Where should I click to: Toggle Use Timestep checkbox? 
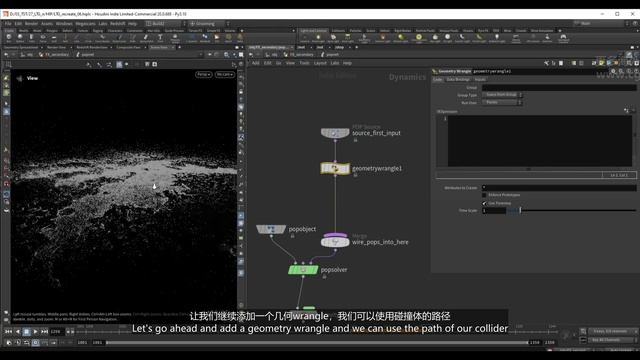(484, 203)
